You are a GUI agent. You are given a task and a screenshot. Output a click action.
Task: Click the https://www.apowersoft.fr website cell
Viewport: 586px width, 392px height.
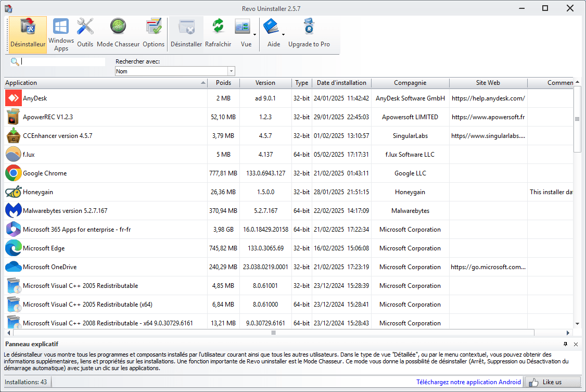(488, 117)
